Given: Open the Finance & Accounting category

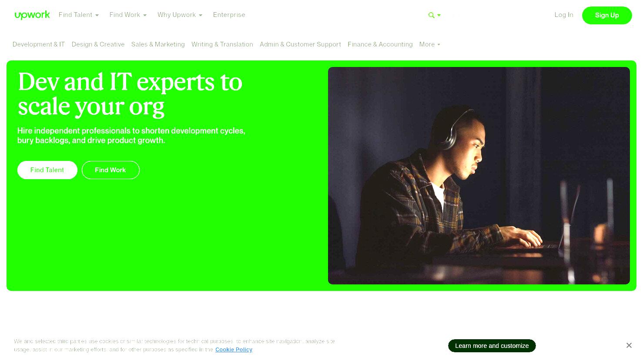Looking at the screenshot, I should [380, 44].
